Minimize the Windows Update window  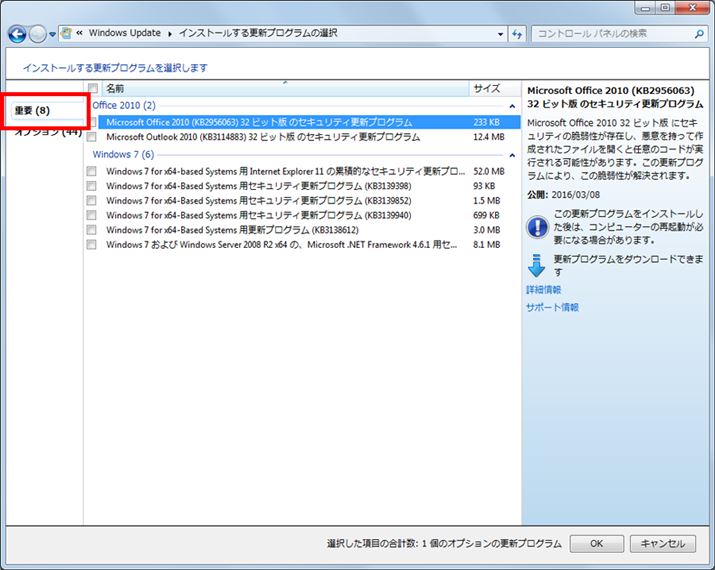point(645,8)
